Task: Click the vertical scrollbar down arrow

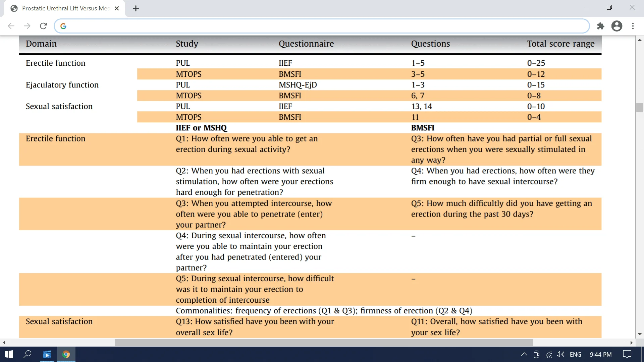Action: pos(640,334)
